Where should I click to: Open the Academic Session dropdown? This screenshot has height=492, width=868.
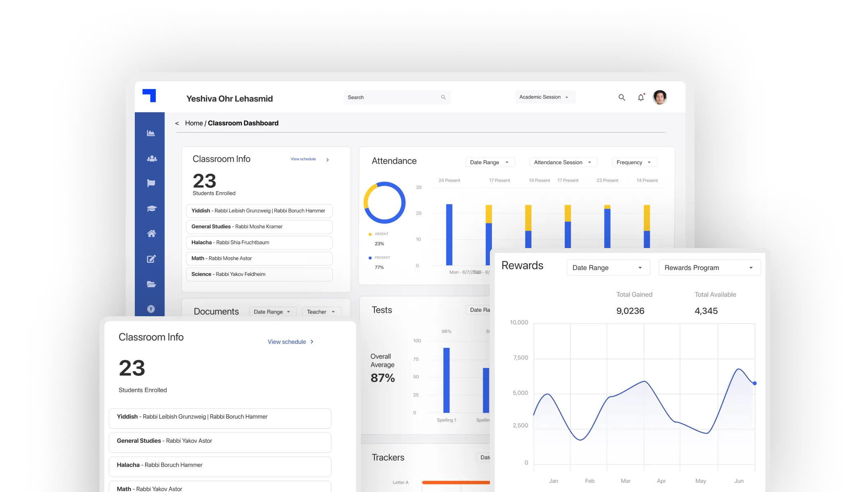545,97
